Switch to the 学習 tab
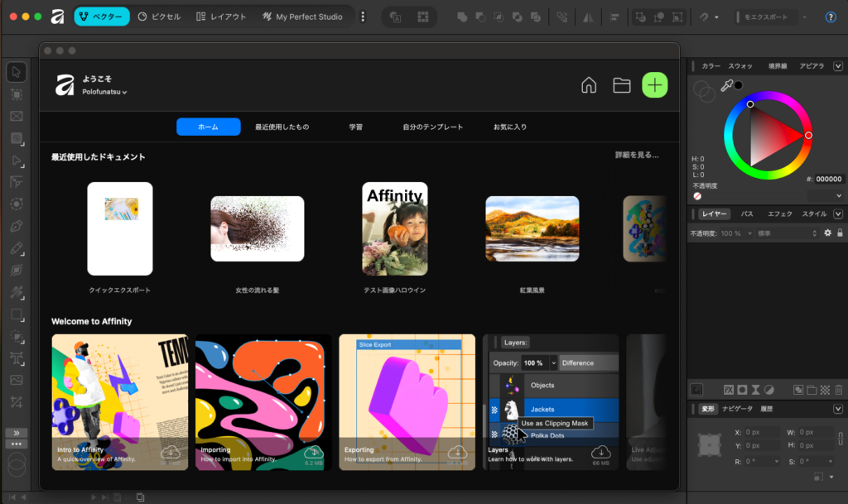This screenshot has height=504, width=848. [x=355, y=127]
